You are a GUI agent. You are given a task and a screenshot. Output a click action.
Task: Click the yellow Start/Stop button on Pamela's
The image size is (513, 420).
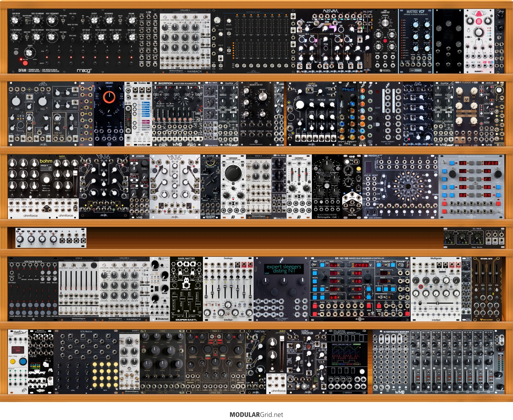(13, 361)
